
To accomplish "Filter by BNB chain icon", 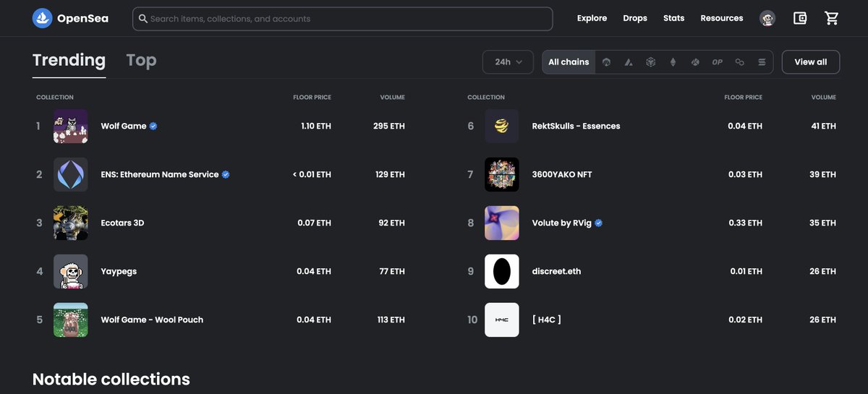I will [651, 62].
